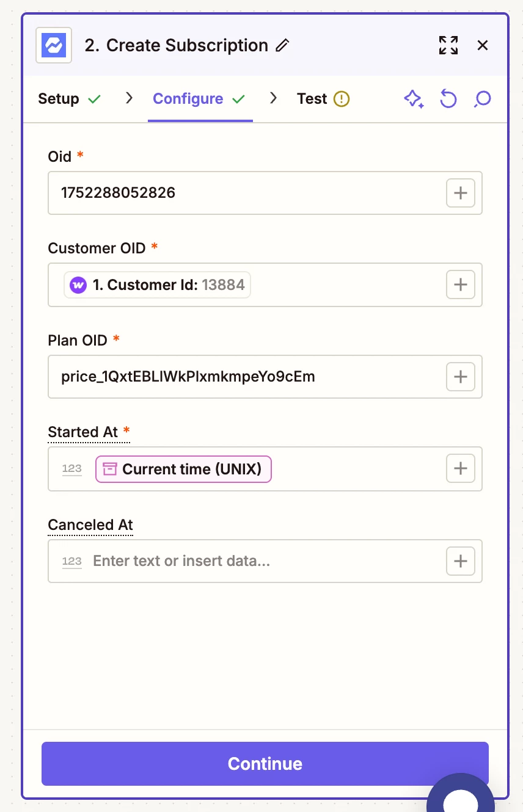Click plus button for Started At field

tap(461, 469)
